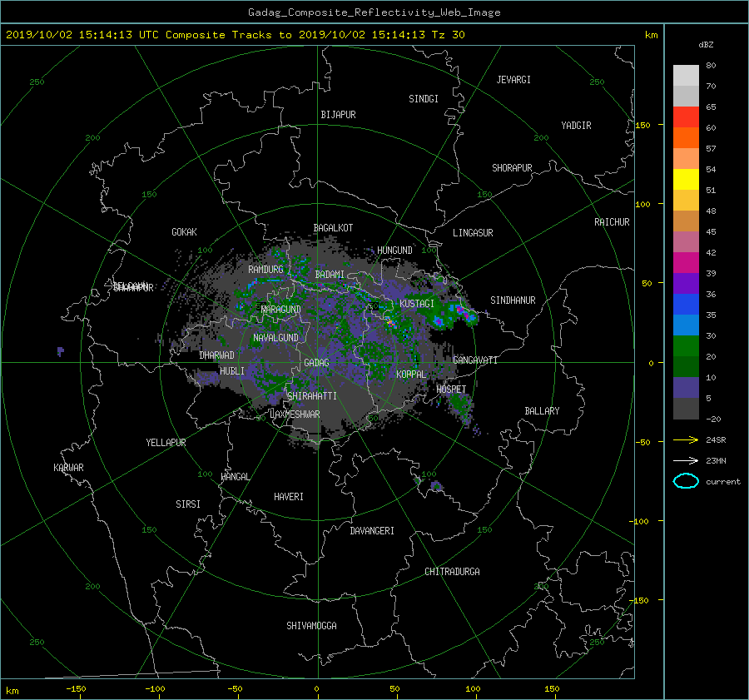Select the SHIRAHATTI label
This screenshot has height=700, width=749.
click(312, 395)
